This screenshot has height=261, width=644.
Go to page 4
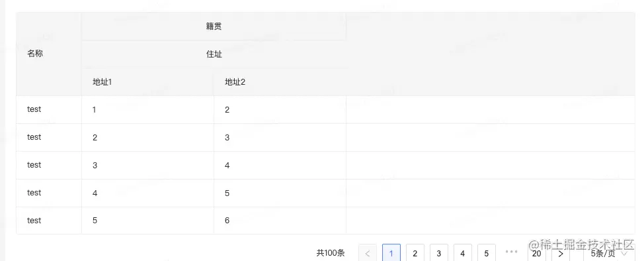point(463,253)
